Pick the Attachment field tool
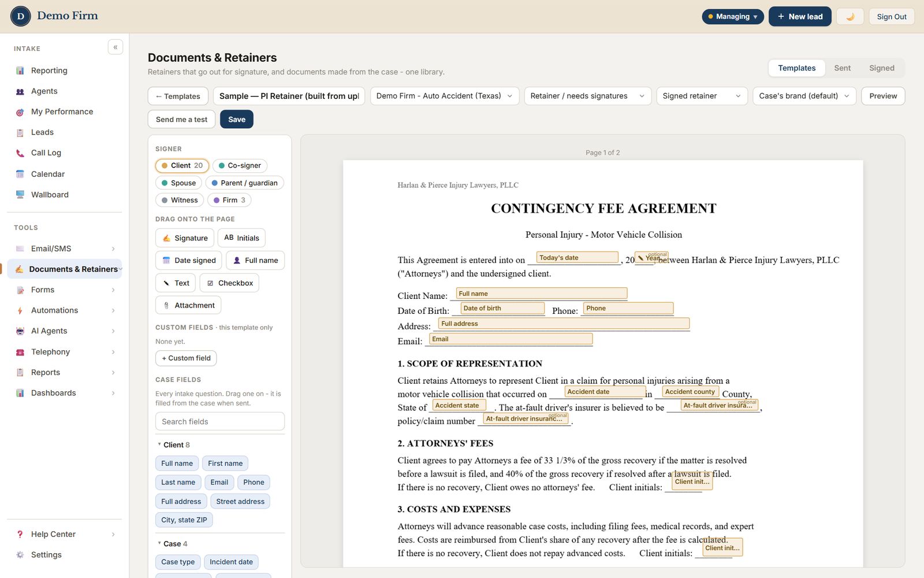Screen dimensions: 924x578 [x=188, y=305]
